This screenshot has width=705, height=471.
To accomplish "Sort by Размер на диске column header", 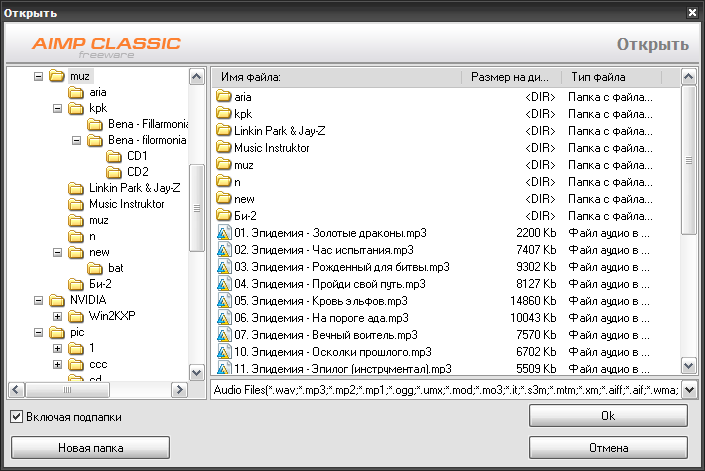I will click(512, 77).
